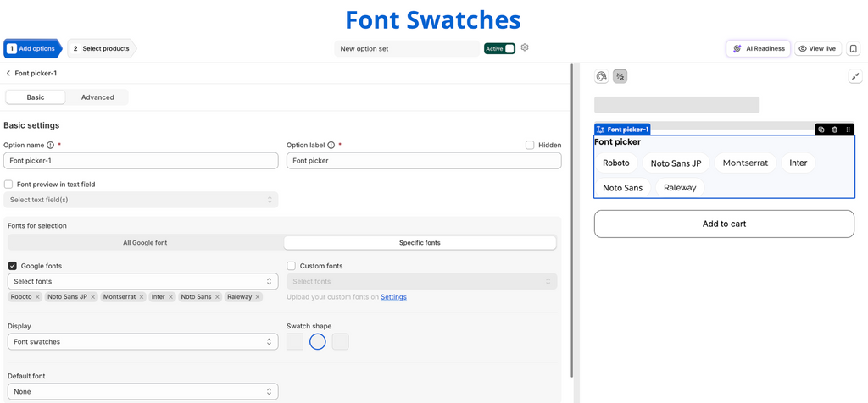Click the AI Readiness button
This screenshot has width=868, height=403.
click(x=759, y=48)
